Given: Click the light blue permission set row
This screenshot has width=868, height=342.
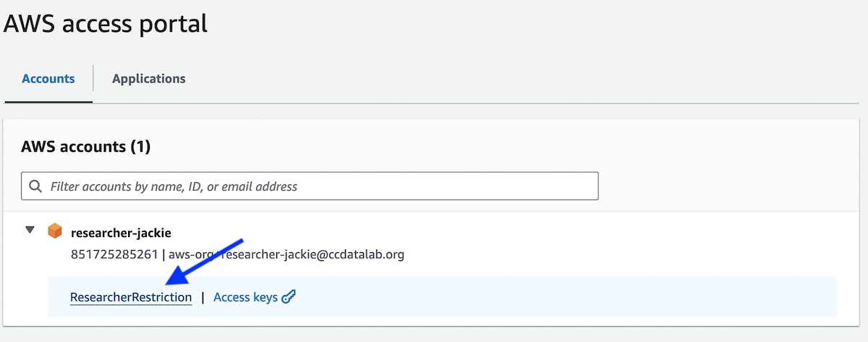Looking at the screenshot, I should tap(442, 296).
